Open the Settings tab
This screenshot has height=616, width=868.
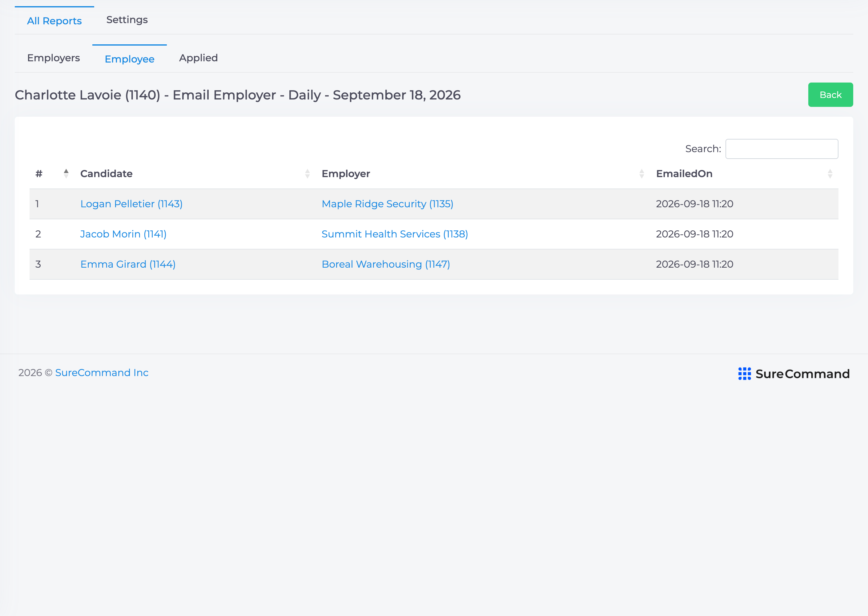pyautogui.click(x=127, y=20)
